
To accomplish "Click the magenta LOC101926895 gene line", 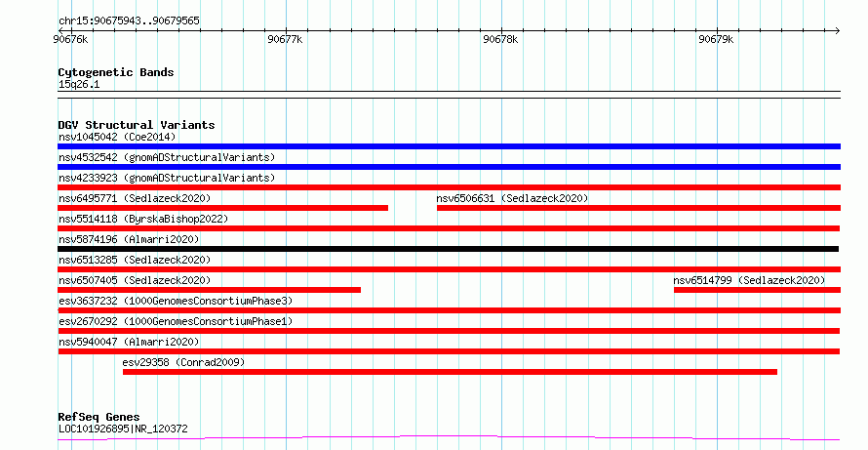I will pos(449,438).
